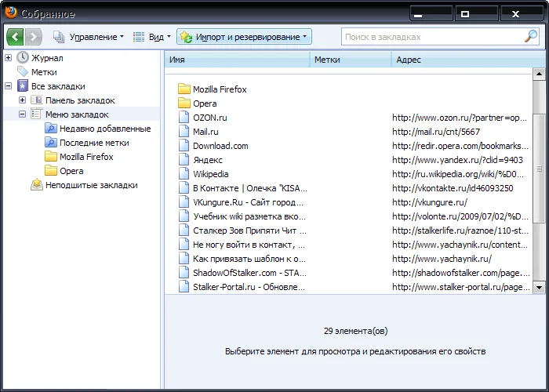The width and height of the screenshot is (549, 392).
Task: Open the Mozilla Firefox folder in sidebar tree
Action: coord(78,157)
